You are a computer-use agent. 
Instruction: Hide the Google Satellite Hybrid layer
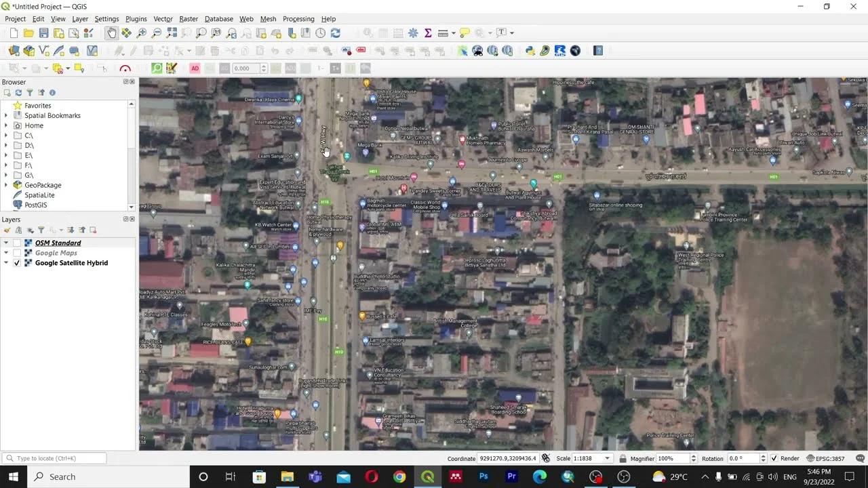click(16, 263)
